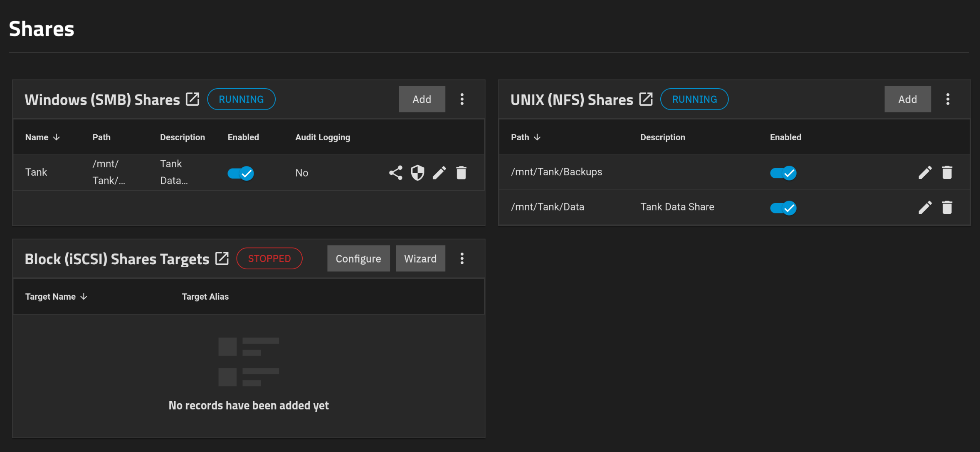Edit the /mnt/Tank/Data NFS share
The width and height of the screenshot is (980, 452).
click(x=925, y=207)
